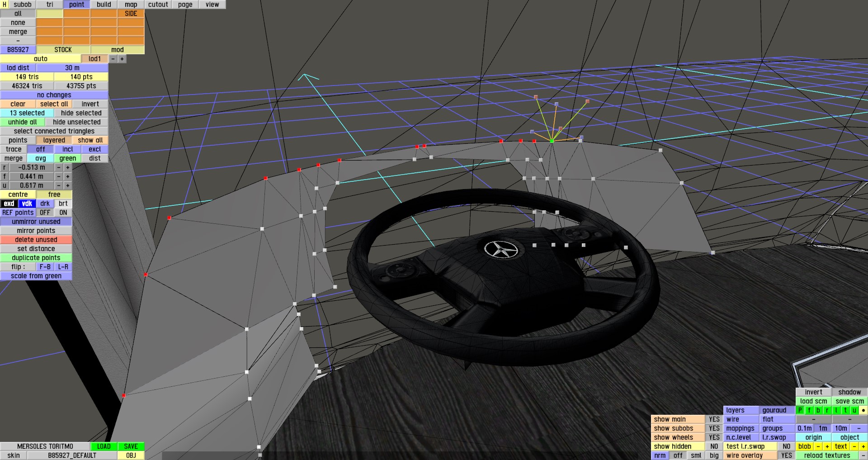Select the free option
Screen dimensions: 868x460
54,194
